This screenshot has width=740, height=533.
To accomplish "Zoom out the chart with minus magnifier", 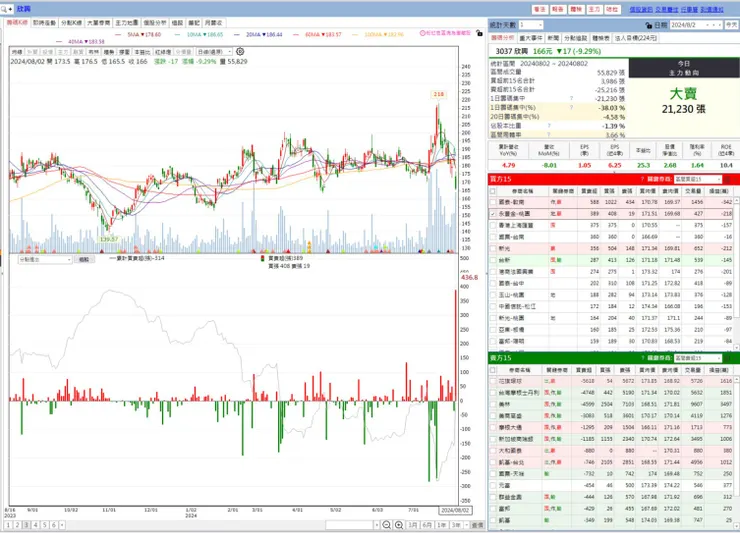I will coord(387,525).
